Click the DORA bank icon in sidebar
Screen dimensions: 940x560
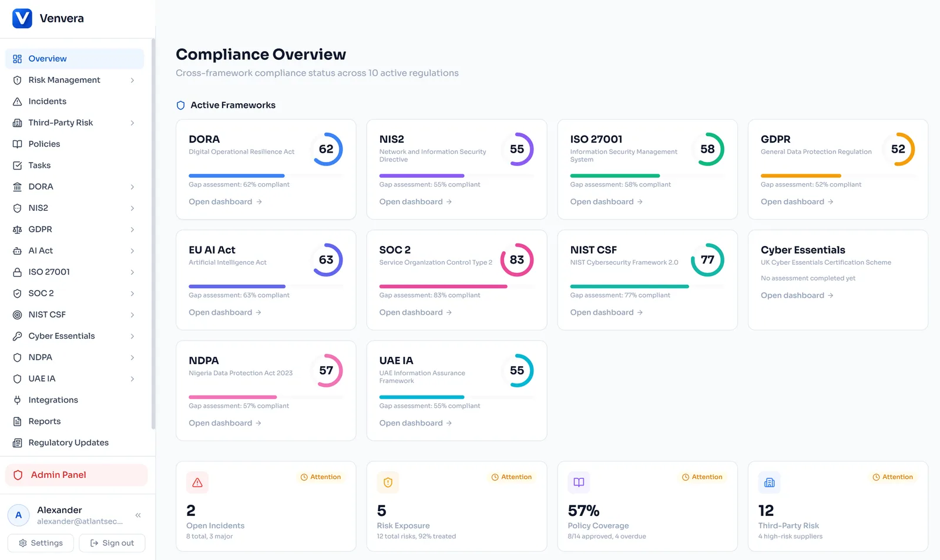coord(18,187)
